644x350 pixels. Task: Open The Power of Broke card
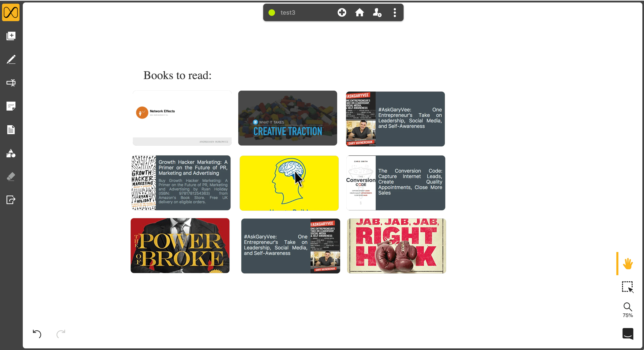pyautogui.click(x=180, y=246)
